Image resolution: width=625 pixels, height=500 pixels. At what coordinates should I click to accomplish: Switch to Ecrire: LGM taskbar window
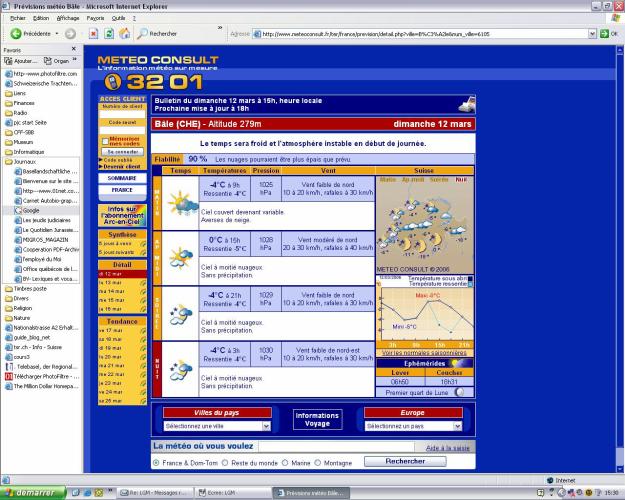pyautogui.click(x=233, y=493)
